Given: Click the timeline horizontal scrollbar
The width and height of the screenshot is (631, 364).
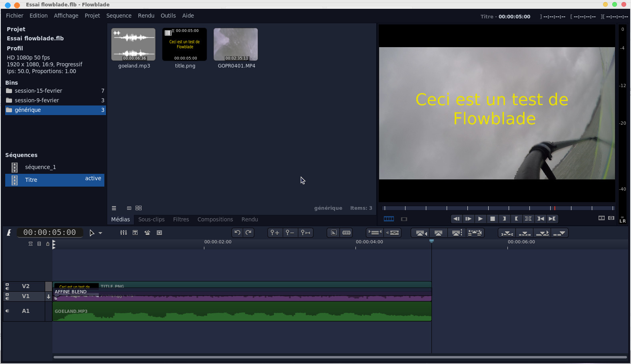Looking at the screenshot, I should [340, 357].
